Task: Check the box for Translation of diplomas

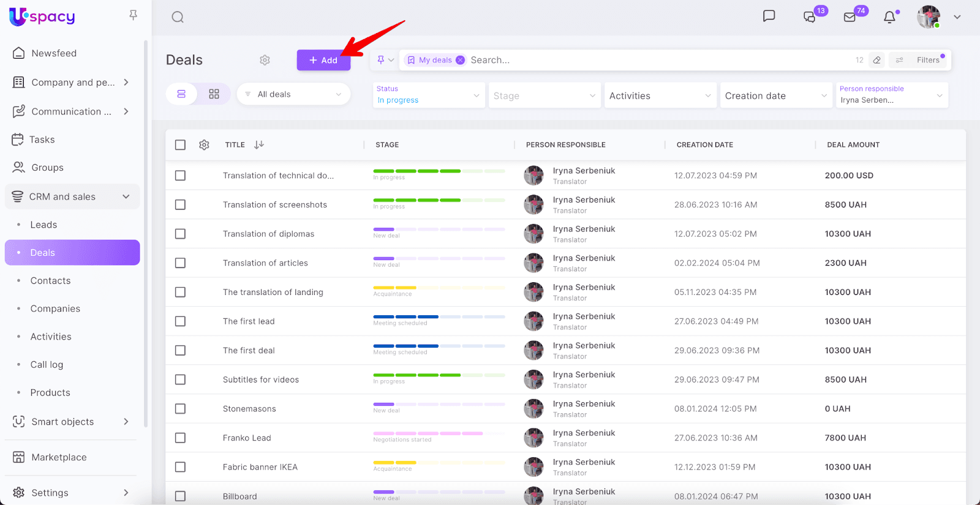Action: point(180,234)
